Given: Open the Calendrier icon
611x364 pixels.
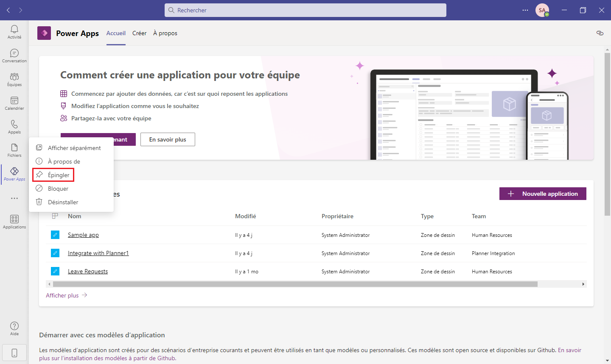Looking at the screenshot, I should point(14,103).
